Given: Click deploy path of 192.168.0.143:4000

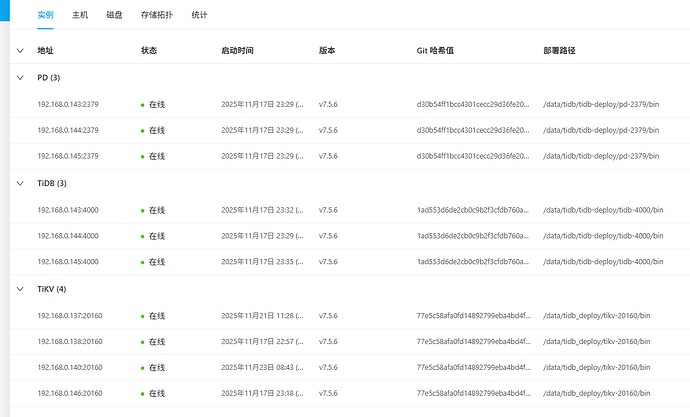Looking at the screenshot, I should 603,210.
